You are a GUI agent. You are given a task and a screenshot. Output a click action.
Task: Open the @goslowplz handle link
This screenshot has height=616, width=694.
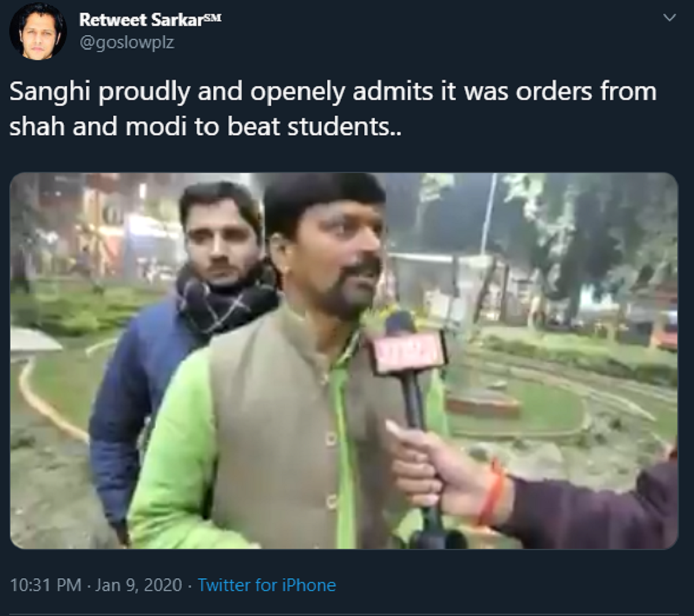point(127,42)
